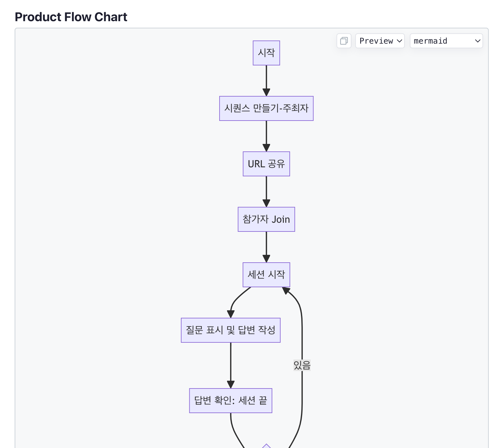The image size is (499, 448).
Task: Click arrow between URL 공유 and 참가자 Join
Action: (x=266, y=192)
